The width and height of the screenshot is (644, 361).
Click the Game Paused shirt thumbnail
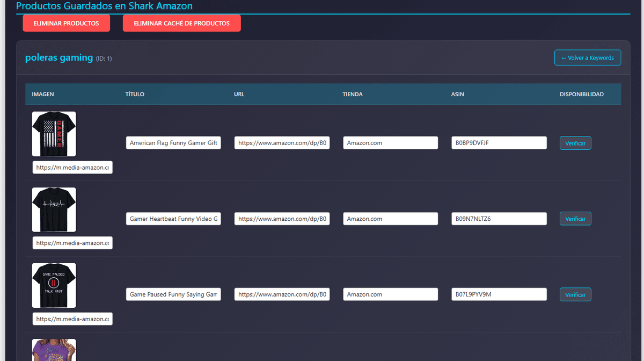coord(54,285)
